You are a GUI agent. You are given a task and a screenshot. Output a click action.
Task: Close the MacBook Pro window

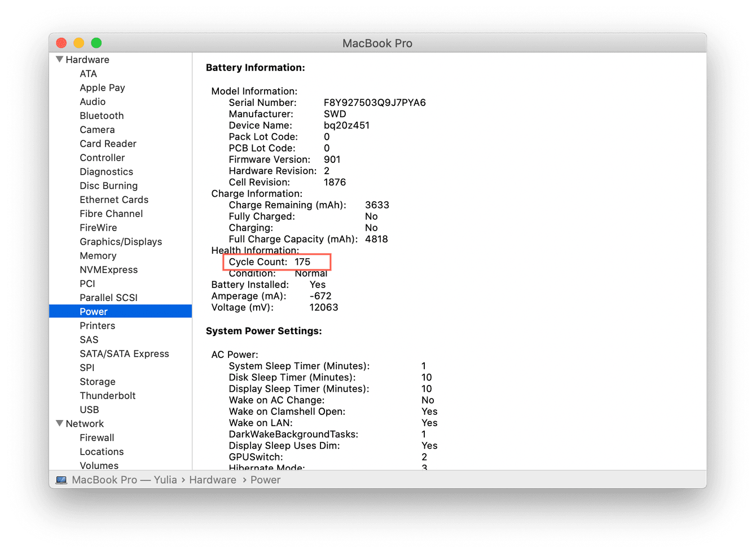click(61, 43)
